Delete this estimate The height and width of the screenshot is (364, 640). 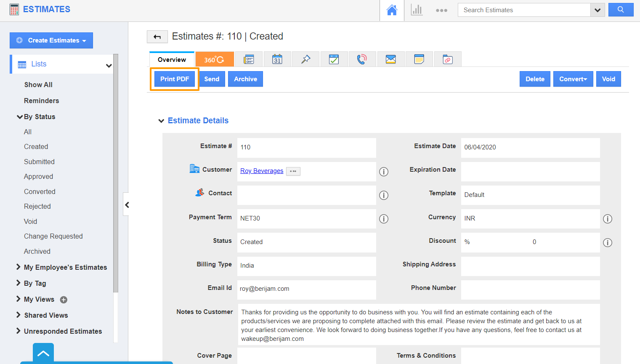(x=535, y=79)
